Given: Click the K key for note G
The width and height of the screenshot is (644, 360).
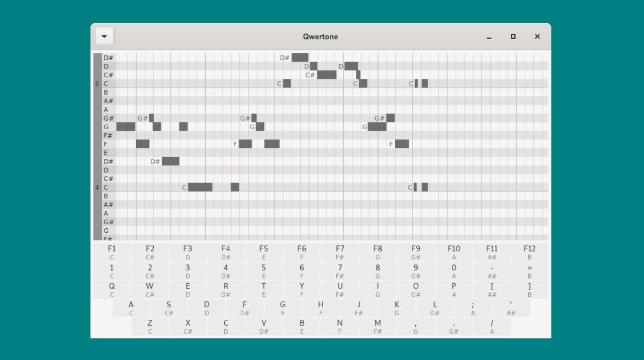Looking at the screenshot, I should point(397,308).
